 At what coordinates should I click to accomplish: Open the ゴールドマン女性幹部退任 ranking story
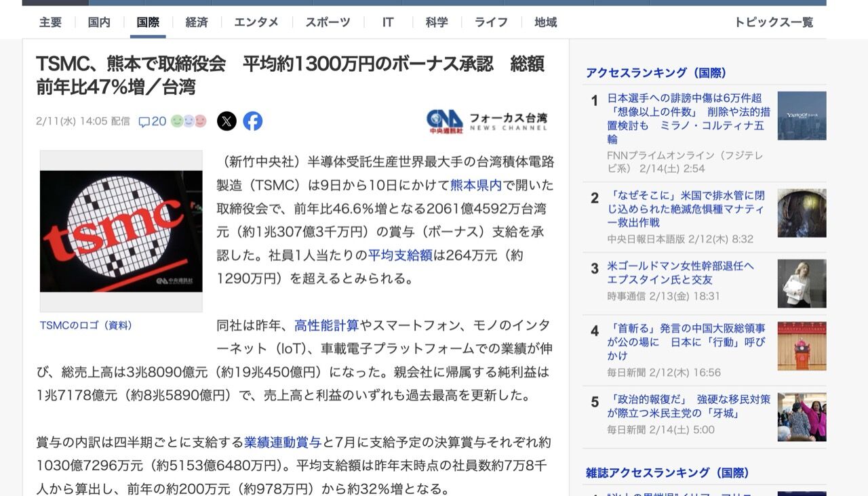click(x=681, y=272)
